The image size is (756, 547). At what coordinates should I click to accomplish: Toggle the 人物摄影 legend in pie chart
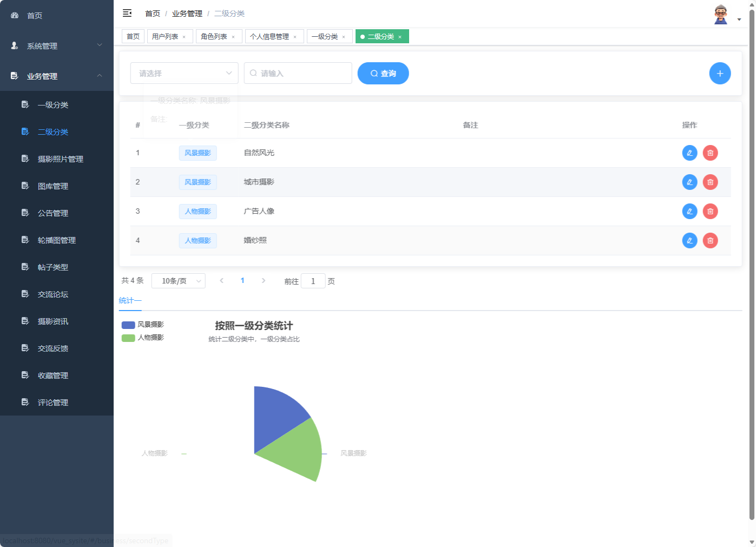[143, 337]
